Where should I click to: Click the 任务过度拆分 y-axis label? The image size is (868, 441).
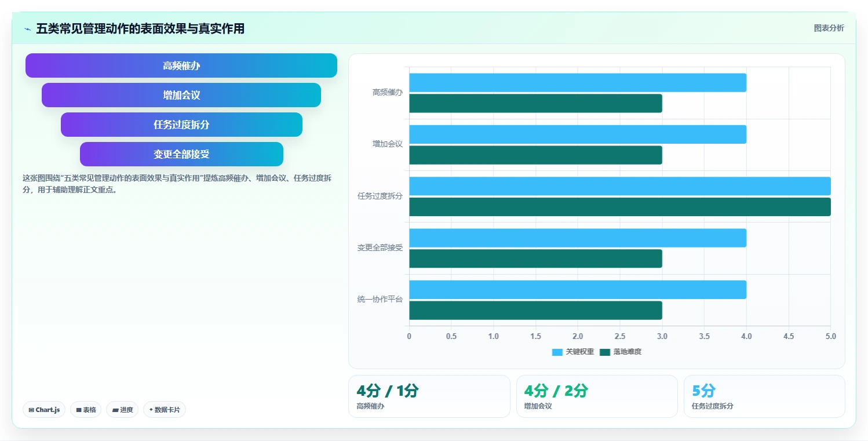380,196
